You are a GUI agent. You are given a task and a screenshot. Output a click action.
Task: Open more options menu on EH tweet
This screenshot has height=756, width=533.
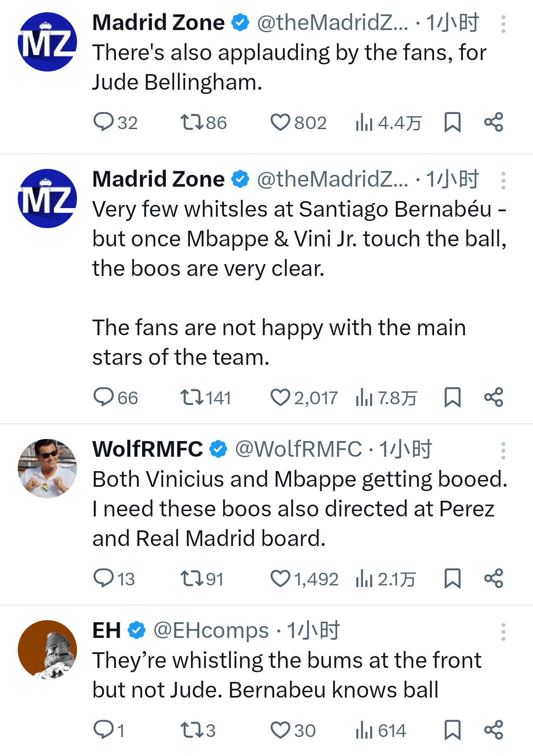(503, 632)
